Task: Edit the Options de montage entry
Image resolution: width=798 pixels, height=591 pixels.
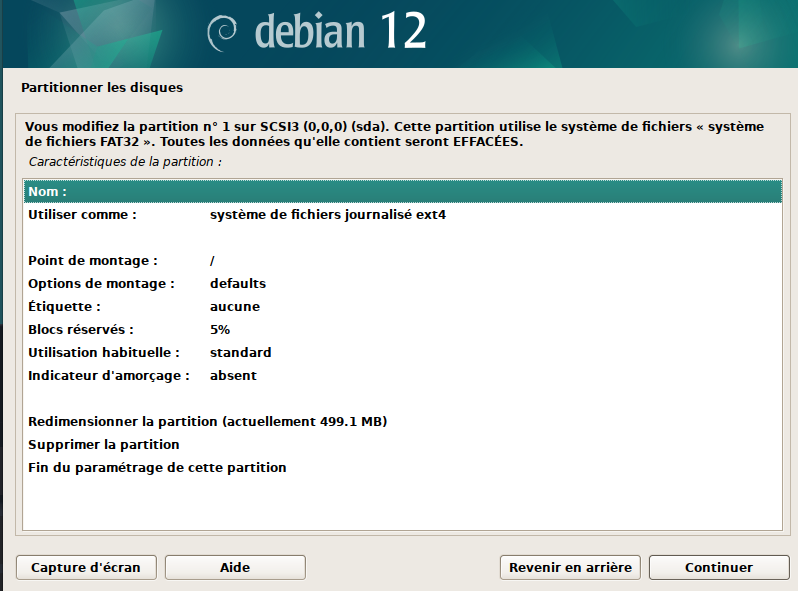Action: [x=403, y=284]
